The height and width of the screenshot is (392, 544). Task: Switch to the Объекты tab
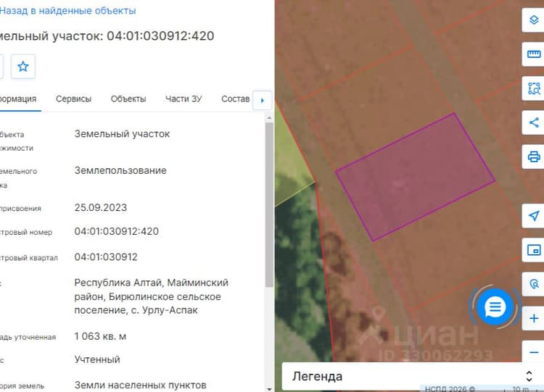[x=128, y=99]
